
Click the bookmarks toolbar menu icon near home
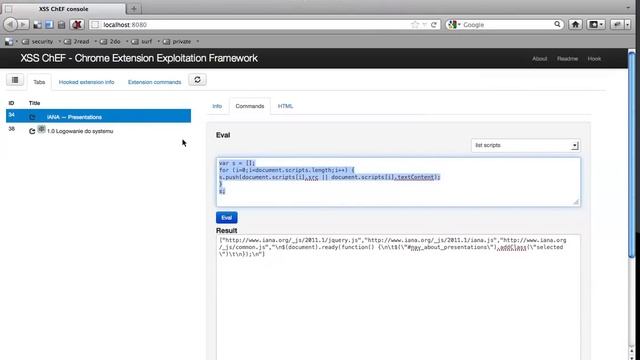tap(596, 25)
